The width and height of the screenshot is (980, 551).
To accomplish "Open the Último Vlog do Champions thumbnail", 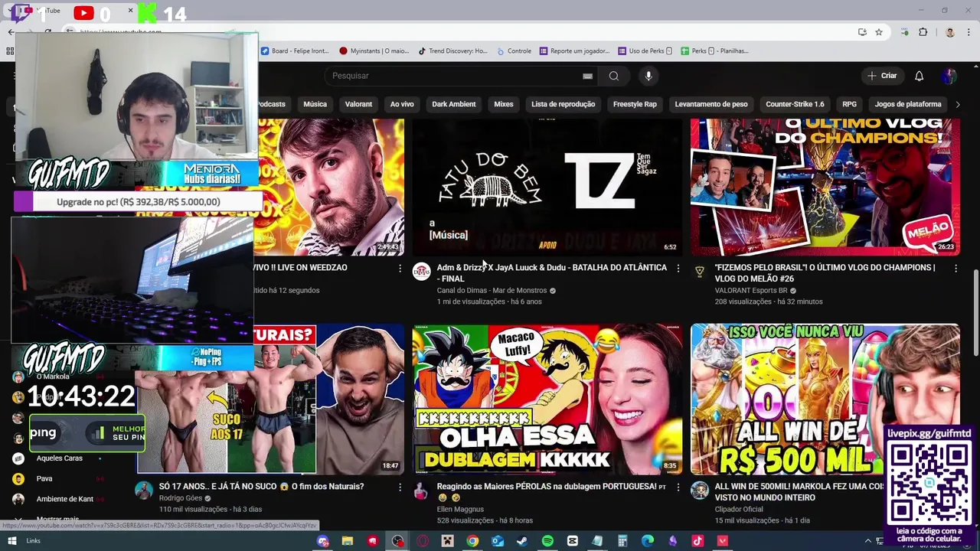I will (825, 187).
